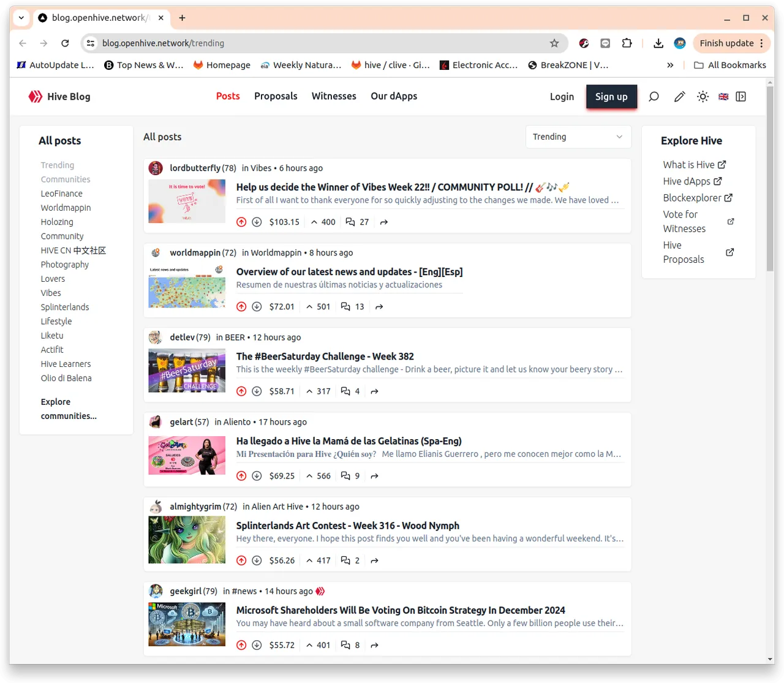Open All Bookmarks folder
This screenshot has height=683, width=784.
pyautogui.click(x=730, y=65)
